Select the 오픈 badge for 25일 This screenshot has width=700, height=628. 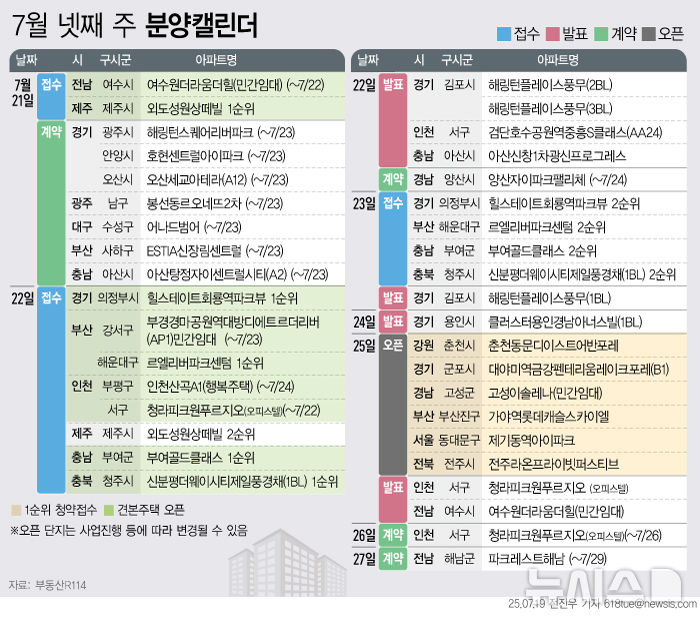392,344
